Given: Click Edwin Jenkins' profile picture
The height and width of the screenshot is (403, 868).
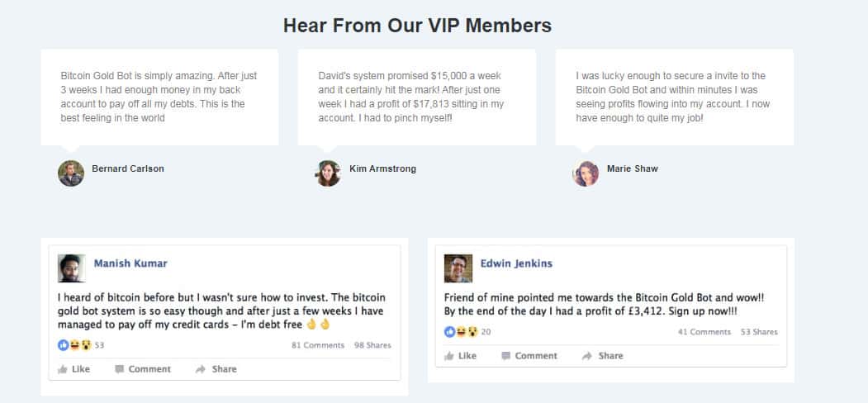Looking at the screenshot, I should tap(458, 268).
